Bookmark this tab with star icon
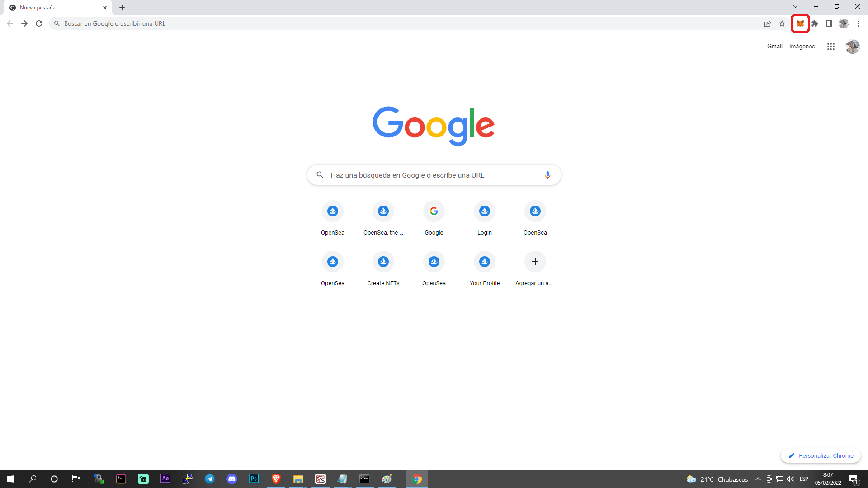Image resolution: width=868 pixels, height=488 pixels. [782, 23]
